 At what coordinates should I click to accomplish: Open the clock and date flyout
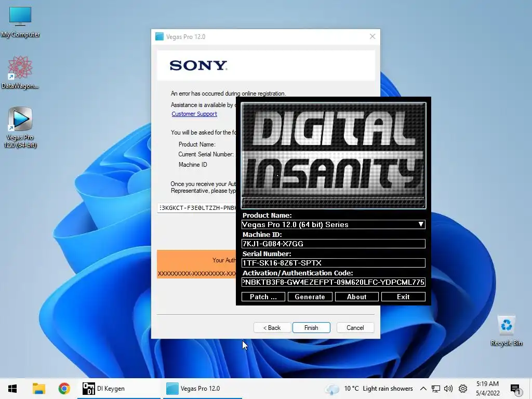coord(487,389)
